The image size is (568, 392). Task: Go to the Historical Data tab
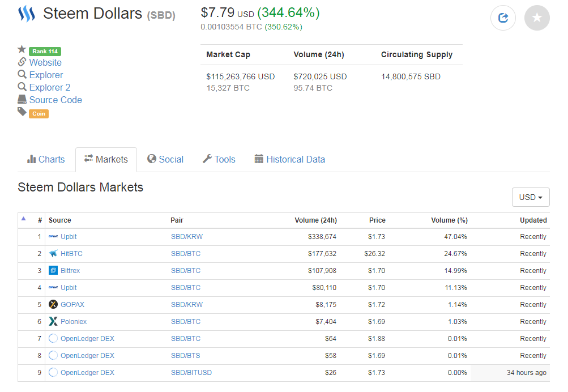(x=290, y=159)
